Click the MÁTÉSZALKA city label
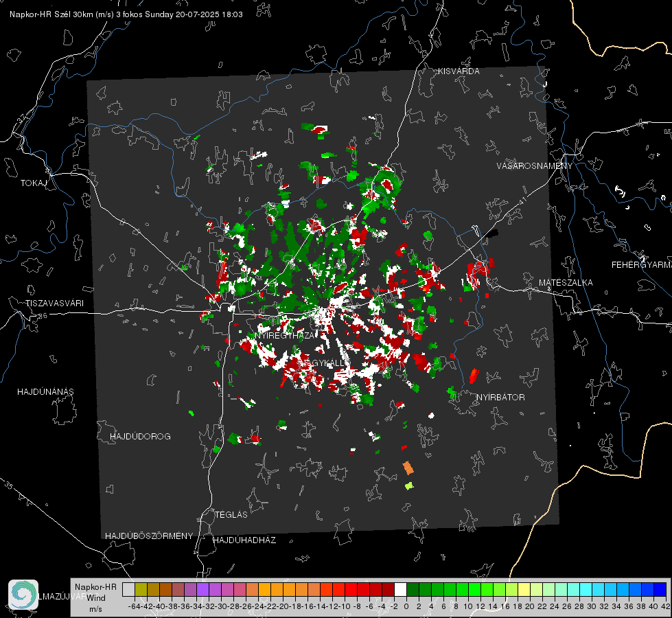 click(566, 283)
